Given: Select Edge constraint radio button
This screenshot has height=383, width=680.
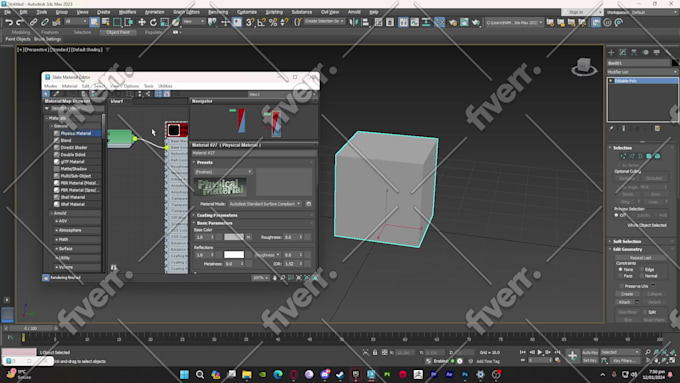Looking at the screenshot, I should point(642,269).
